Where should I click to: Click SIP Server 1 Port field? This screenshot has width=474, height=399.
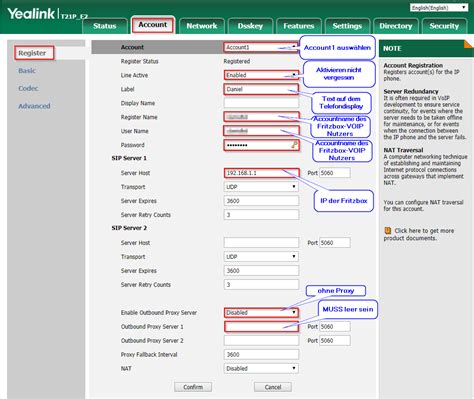tap(335, 173)
